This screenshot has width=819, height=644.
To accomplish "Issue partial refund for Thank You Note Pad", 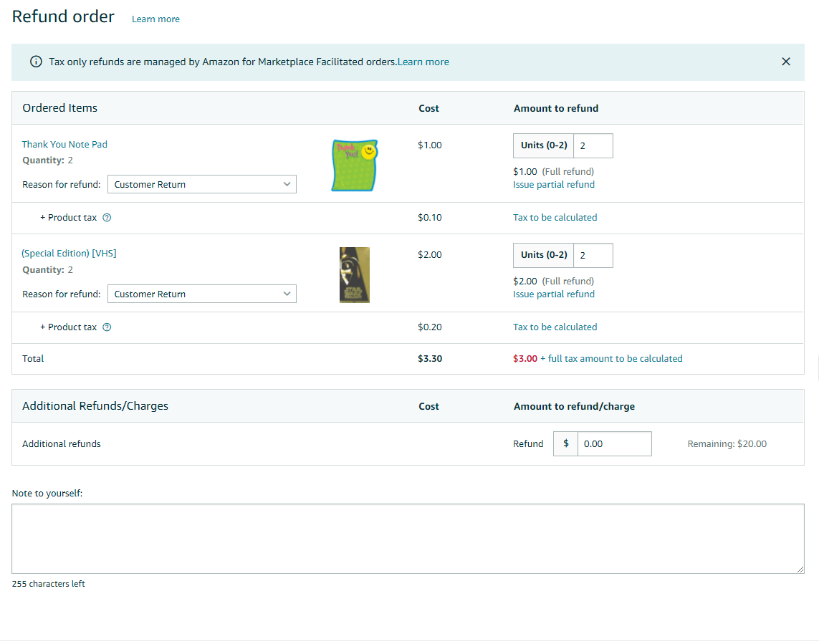I will (x=553, y=185).
